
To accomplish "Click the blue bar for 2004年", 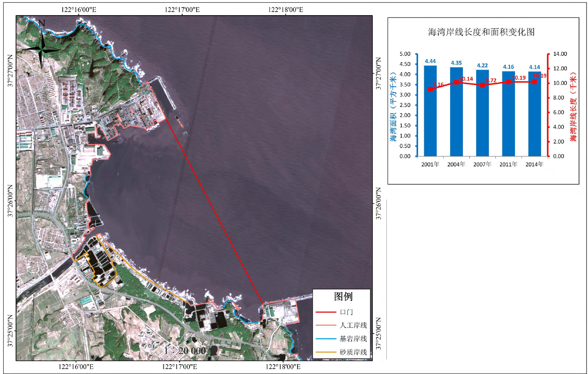I will (456, 112).
